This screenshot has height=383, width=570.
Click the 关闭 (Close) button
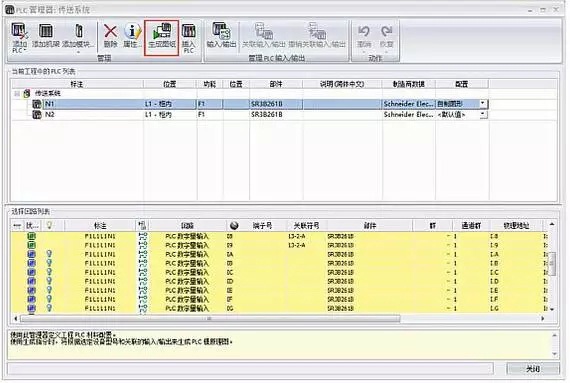[x=533, y=369]
